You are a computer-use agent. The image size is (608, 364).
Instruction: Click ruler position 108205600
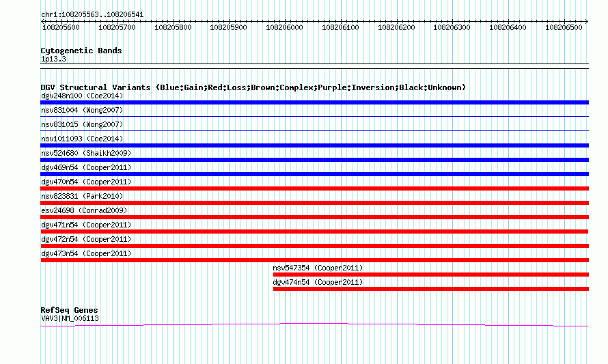(61, 27)
